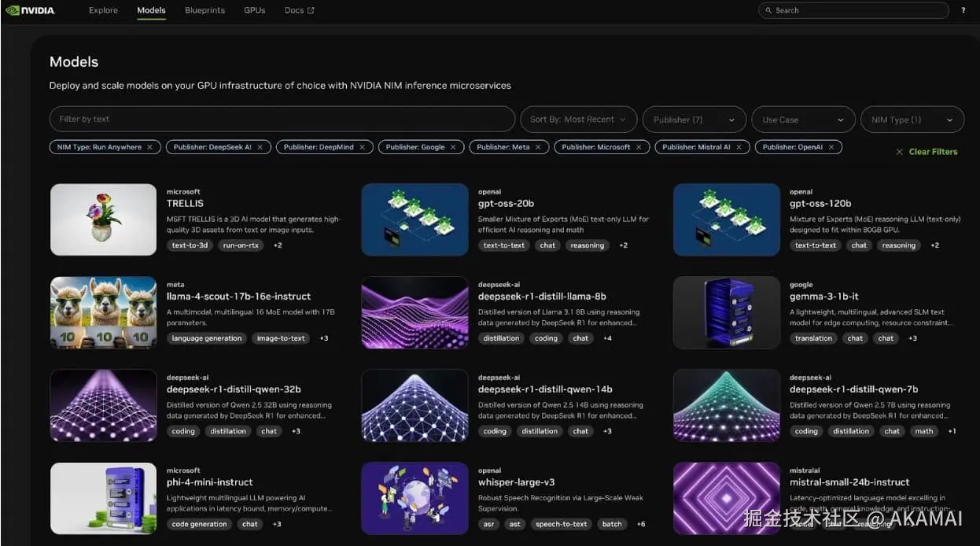This screenshot has width=980, height=546.
Task: Open the Blueprints tab
Action: click(204, 10)
